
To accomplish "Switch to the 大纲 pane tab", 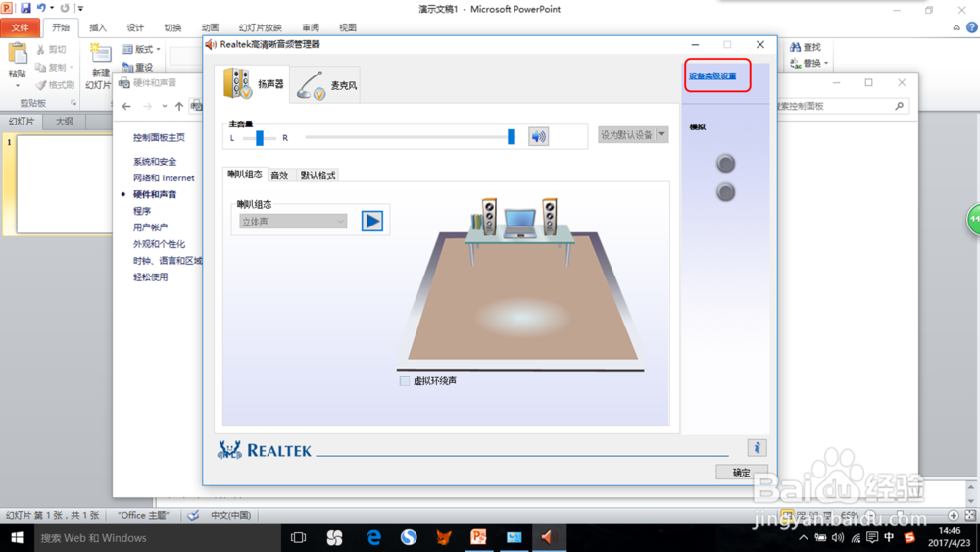I will tap(64, 122).
